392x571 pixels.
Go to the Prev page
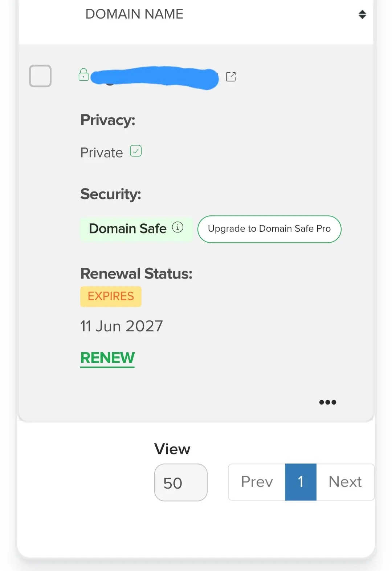[x=257, y=482]
